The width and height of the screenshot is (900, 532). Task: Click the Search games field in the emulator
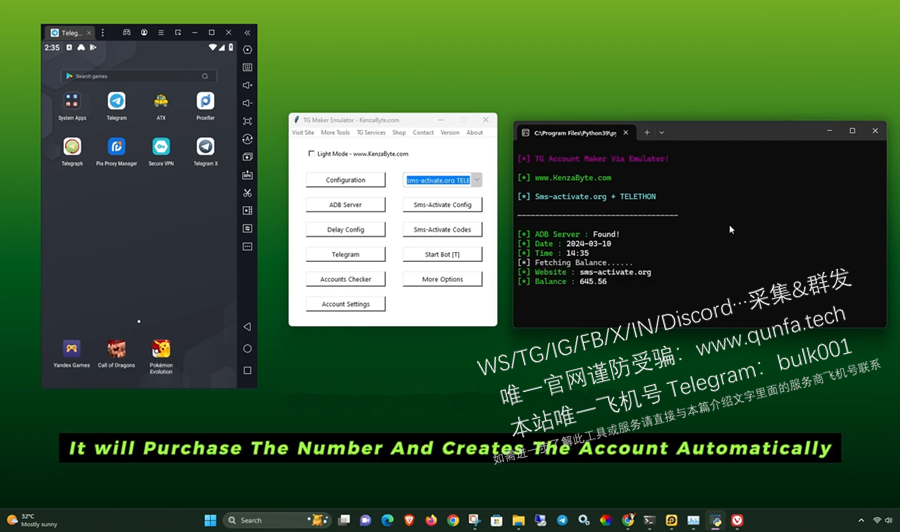coord(138,76)
